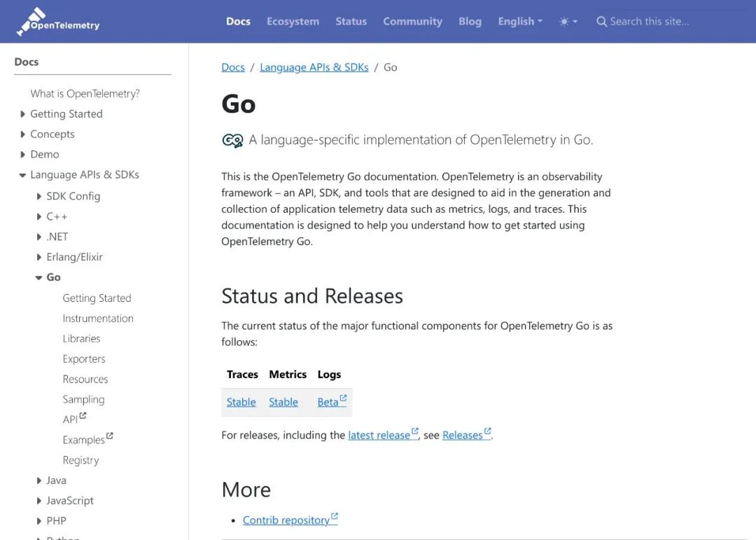This screenshot has width=756, height=540.
Task: Click the Docs breadcrumb link
Action: pyautogui.click(x=233, y=67)
